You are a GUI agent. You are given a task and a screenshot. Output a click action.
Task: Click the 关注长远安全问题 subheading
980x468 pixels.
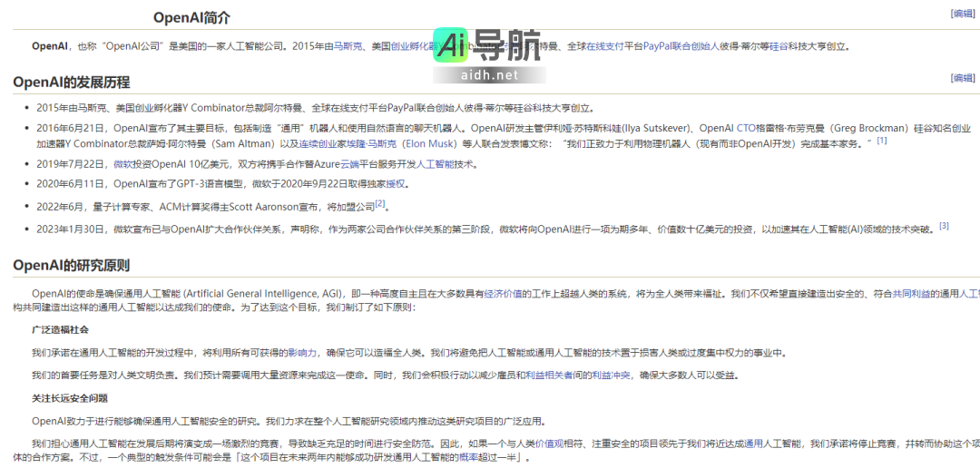[71, 398]
